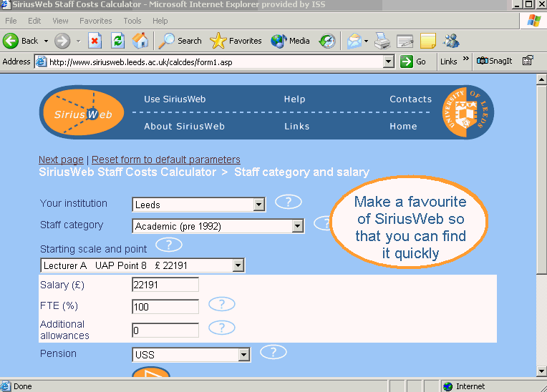Image resolution: width=547 pixels, height=392 pixels.
Task: Open the Tools menu
Action: [x=132, y=21]
